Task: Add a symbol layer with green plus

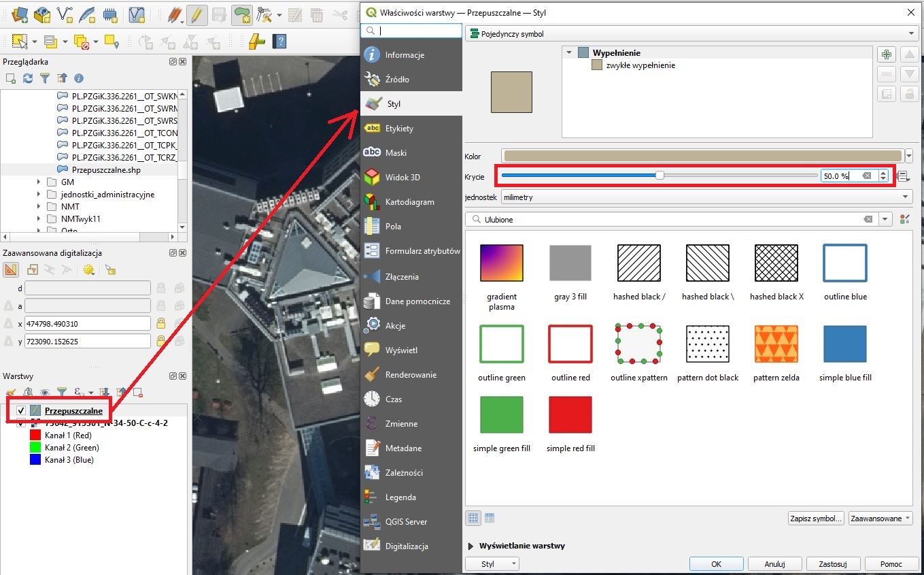Action: coord(885,55)
